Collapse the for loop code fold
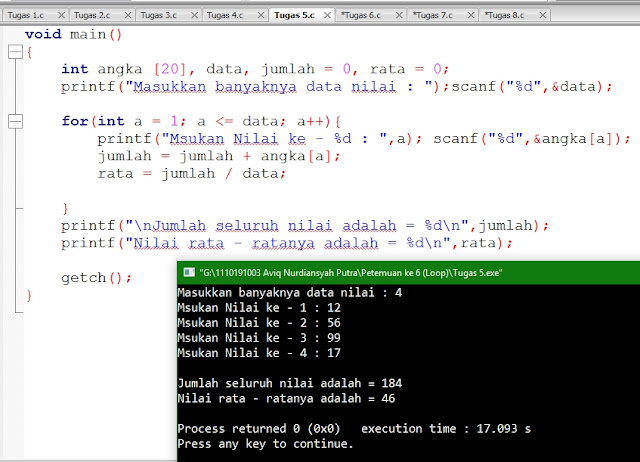This screenshot has height=462, width=640. [x=16, y=121]
